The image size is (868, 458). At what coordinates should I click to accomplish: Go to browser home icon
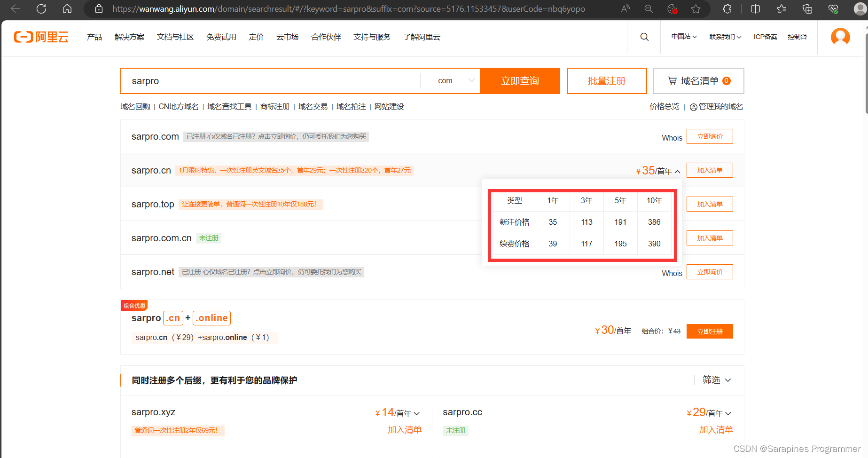point(67,8)
